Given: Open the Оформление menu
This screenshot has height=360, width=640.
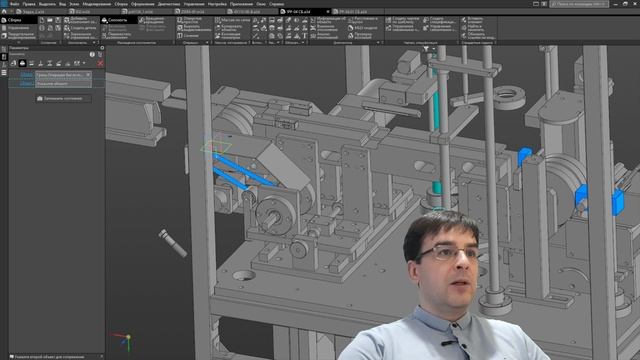Looking at the screenshot, I should coord(142,4).
